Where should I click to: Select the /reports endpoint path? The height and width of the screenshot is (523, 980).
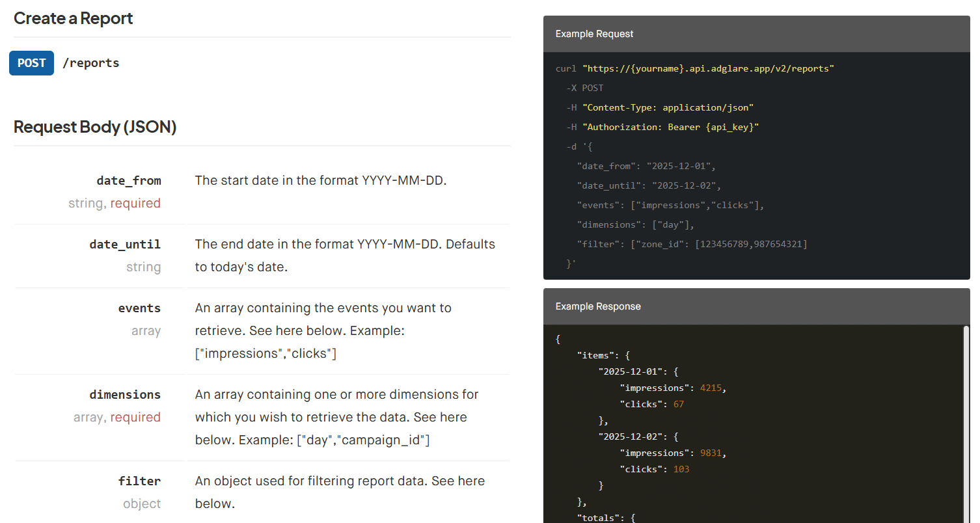pyautogui.click(x=90, y=63)
